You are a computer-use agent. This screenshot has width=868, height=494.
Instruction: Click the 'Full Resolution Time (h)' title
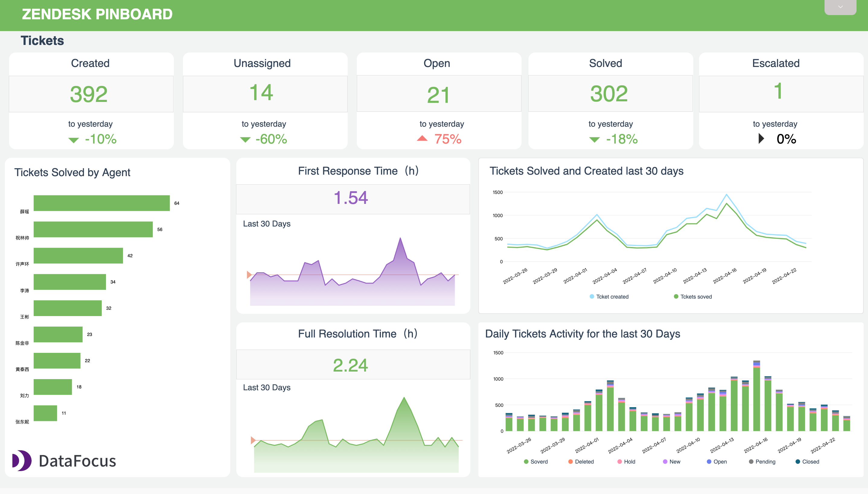[x=358, y=334]
